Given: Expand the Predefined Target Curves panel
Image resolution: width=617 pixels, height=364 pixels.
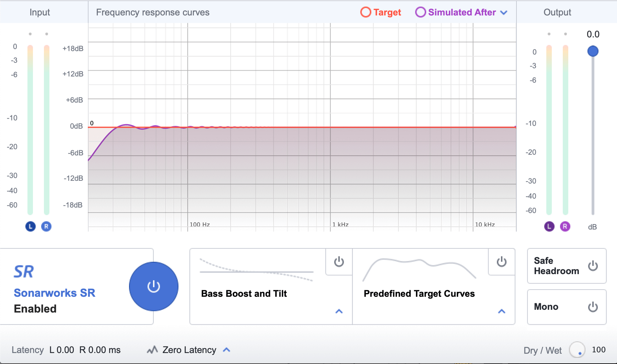Looking at the screenshot, I should pyautogui.click(x=501, y=311).
